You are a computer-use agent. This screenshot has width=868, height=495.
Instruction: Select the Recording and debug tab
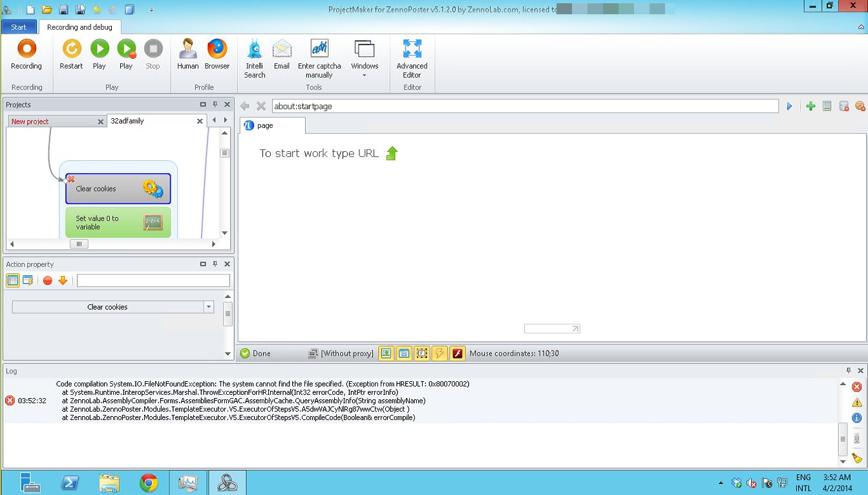pyautogui.click(x=79, y=27)
